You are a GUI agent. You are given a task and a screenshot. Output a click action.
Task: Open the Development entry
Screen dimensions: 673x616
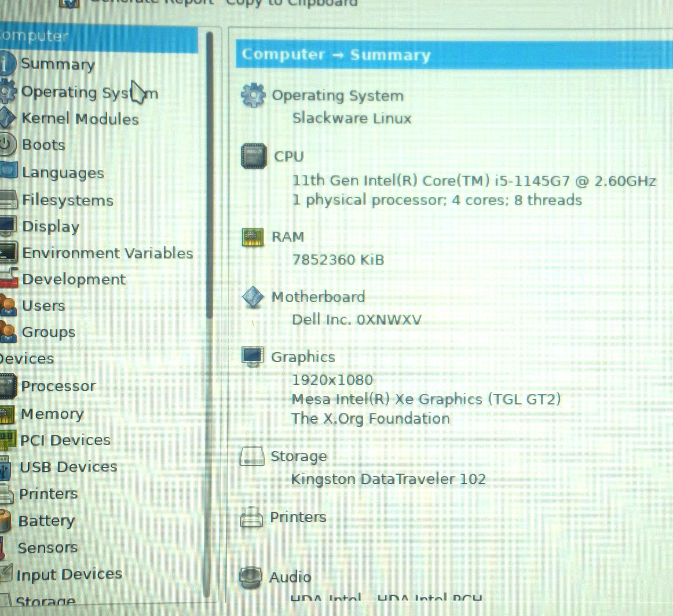pos(74,280)
